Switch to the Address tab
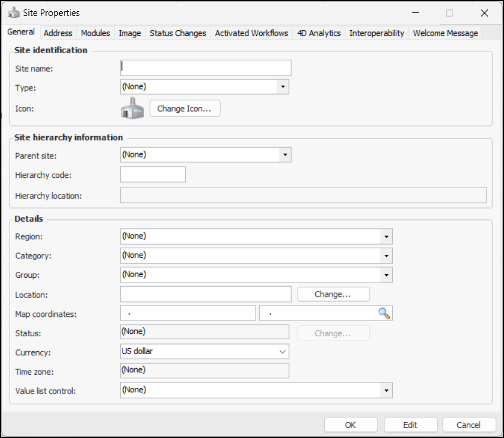 [x=58, y=33]
